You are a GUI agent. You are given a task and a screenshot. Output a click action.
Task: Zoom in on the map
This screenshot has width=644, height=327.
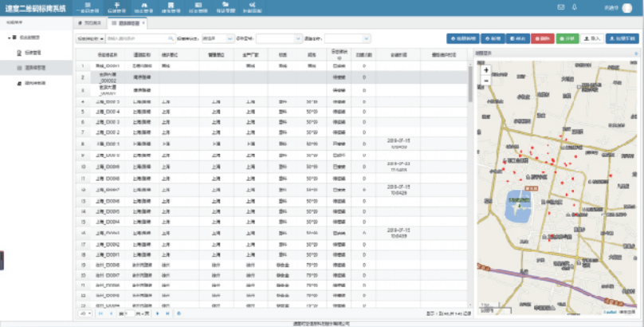click(x=486, y=69)
